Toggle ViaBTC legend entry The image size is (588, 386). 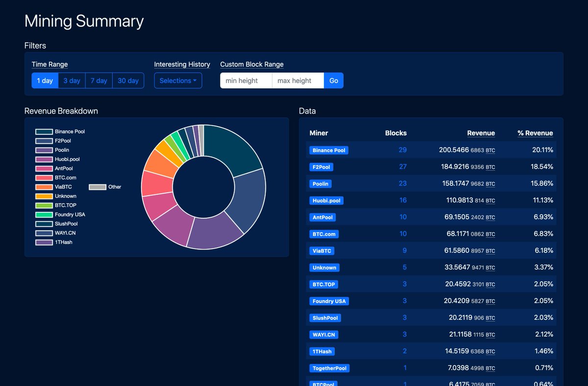pyautogui.click(x=53, y=187)
